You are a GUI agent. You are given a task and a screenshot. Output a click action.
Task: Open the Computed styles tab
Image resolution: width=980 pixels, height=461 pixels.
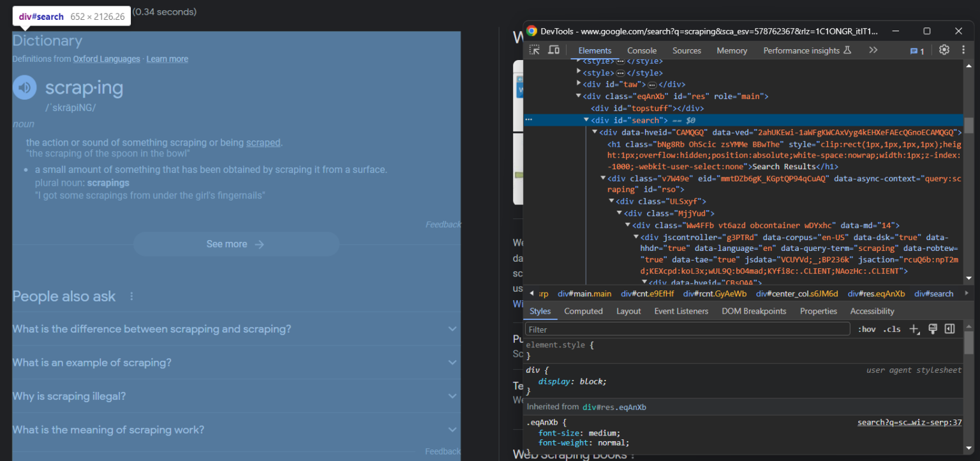[583, 311]
